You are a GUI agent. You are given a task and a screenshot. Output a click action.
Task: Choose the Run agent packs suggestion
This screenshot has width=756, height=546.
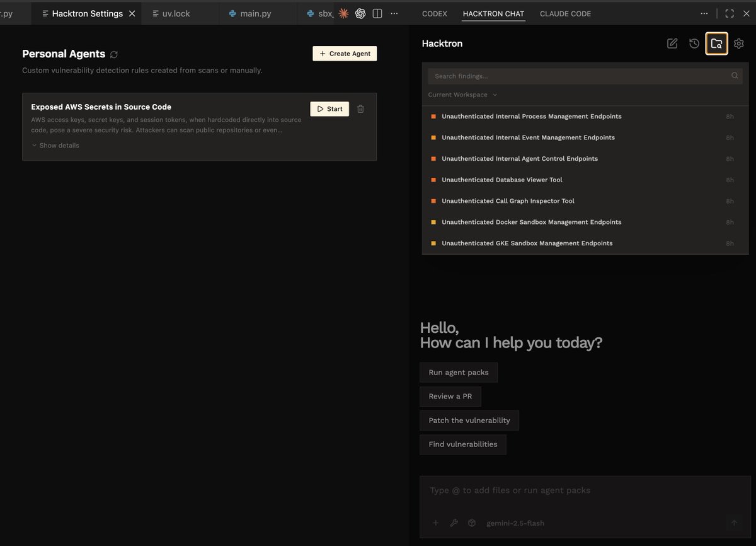pyautogui.click(x=459, y=373)
